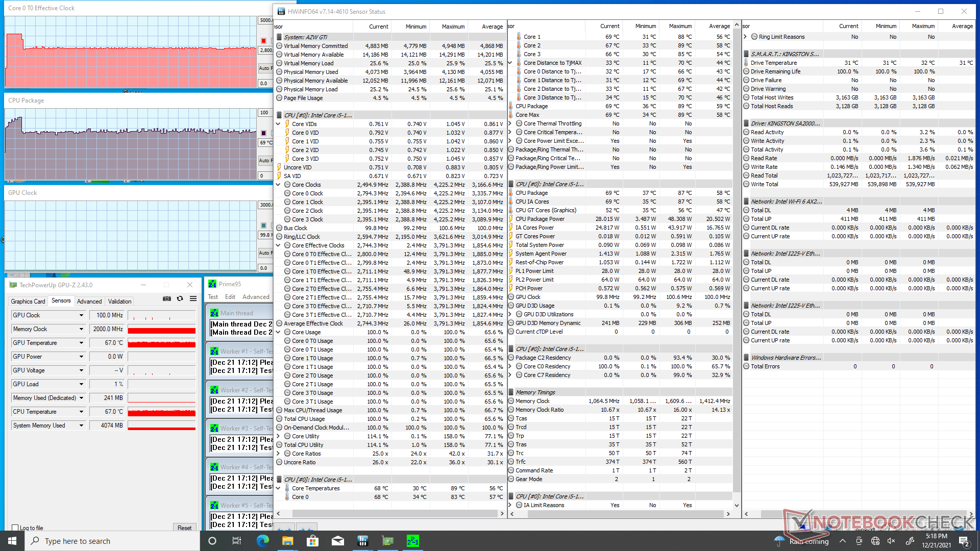Open HWiNFO from the taskbar
Image resolution: width=980 pixels, height=551 pixels.
tap(363, 541)
